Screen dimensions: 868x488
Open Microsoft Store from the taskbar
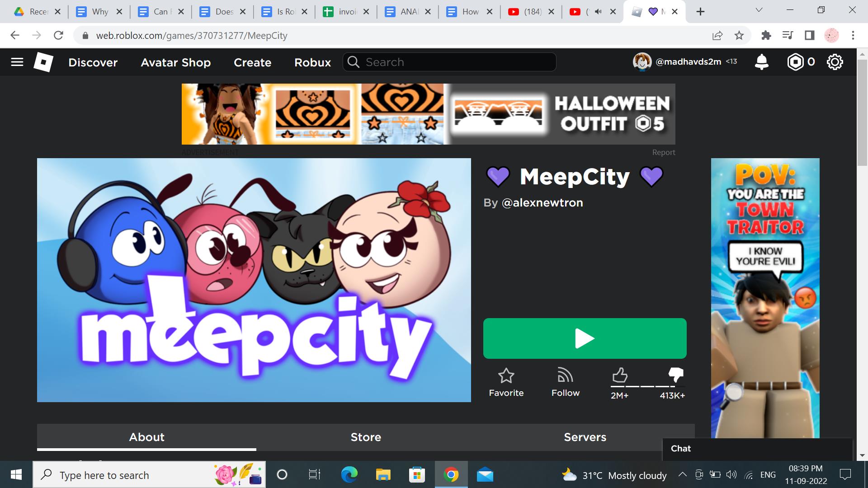coord(417,474)
